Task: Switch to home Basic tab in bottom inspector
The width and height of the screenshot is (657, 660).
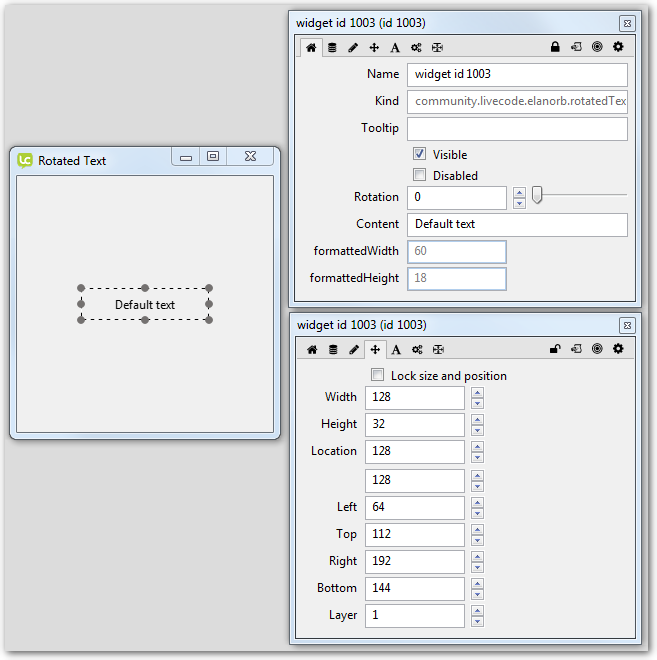Action: point(312,349)
